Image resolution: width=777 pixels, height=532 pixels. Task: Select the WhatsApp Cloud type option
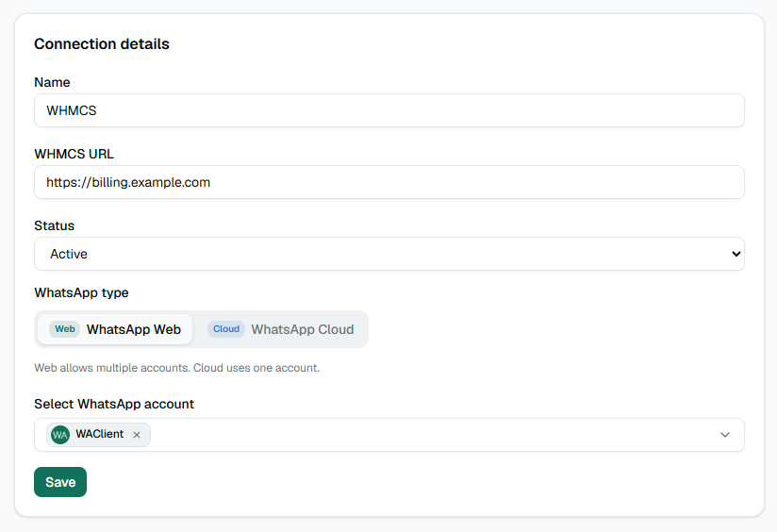coord(280,329)
